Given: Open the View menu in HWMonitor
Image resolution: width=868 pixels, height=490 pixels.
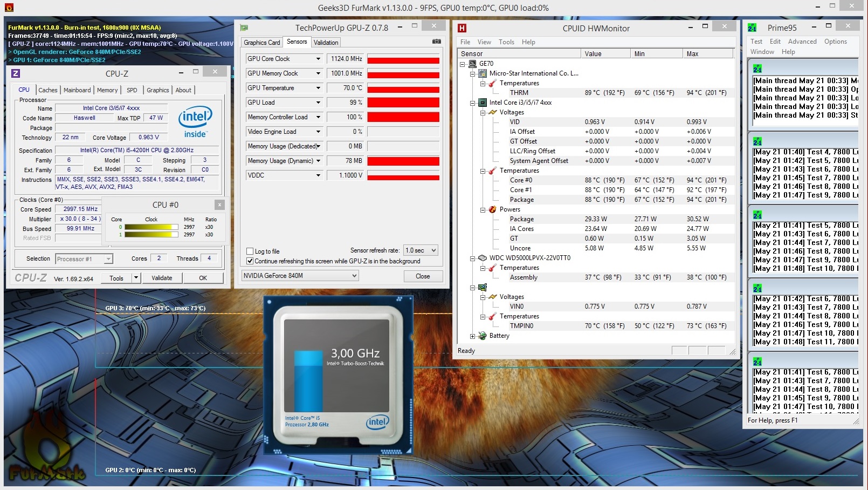Looking at the screenshot, I should click(484, 42).
